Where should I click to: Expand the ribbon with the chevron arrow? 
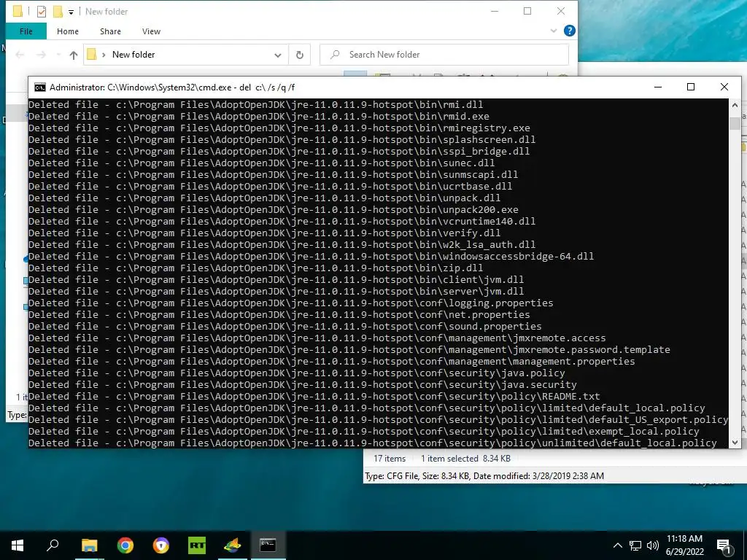pyautogui.click(x=553, y=31)
